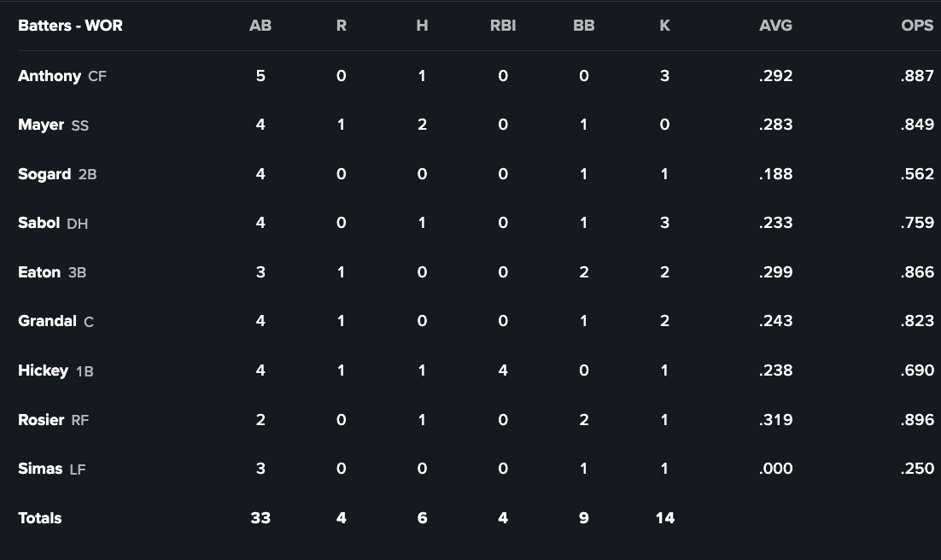Viewport: 941px width, 560px height.
Task: Click the Mayer player name
Action: [41, 125]
